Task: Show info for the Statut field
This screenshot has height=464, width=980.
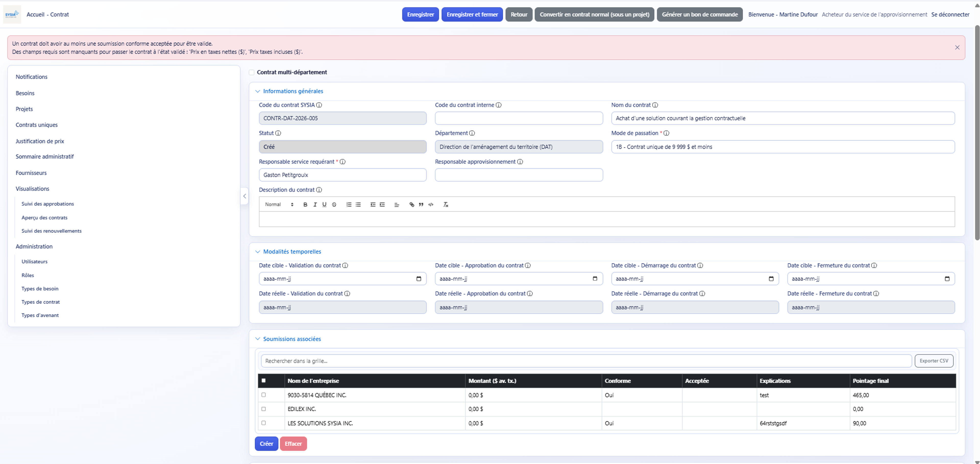Action: (278, 133)
